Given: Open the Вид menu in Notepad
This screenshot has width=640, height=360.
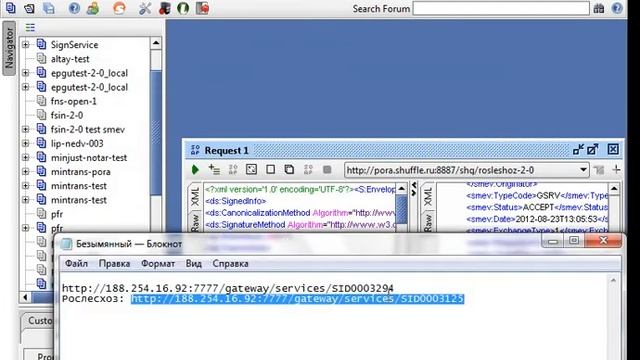Looking at the screenshot, I should pyautogui.click(x=193, y=264).
